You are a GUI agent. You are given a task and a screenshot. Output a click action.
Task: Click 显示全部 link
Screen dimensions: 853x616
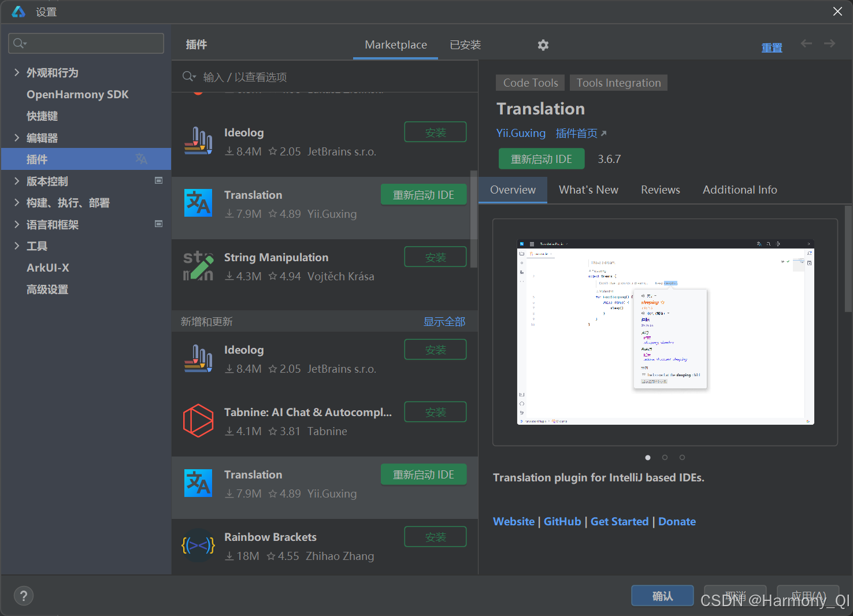tap(444, 321)
